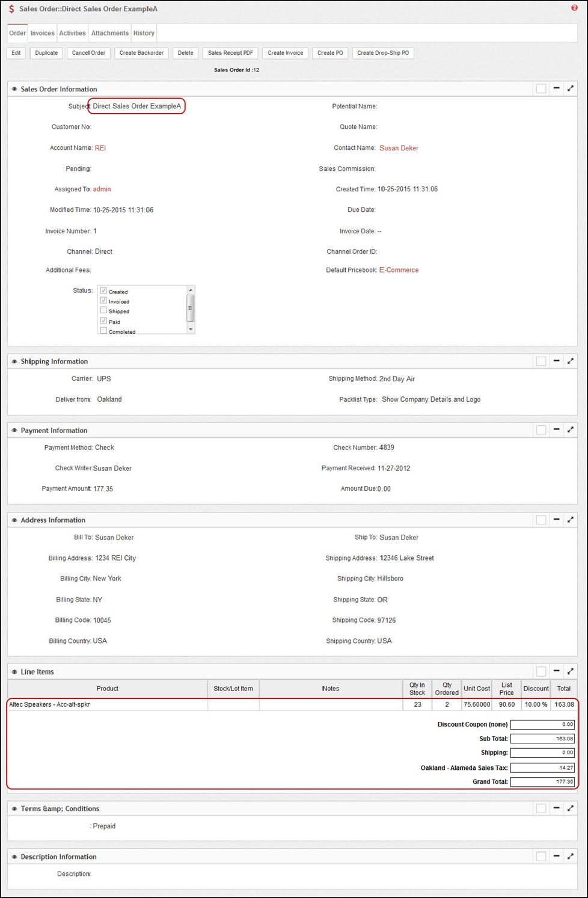Generate Sales Receipt PDF
This screenshot has height=898, width=588.
tap(230, 53)
